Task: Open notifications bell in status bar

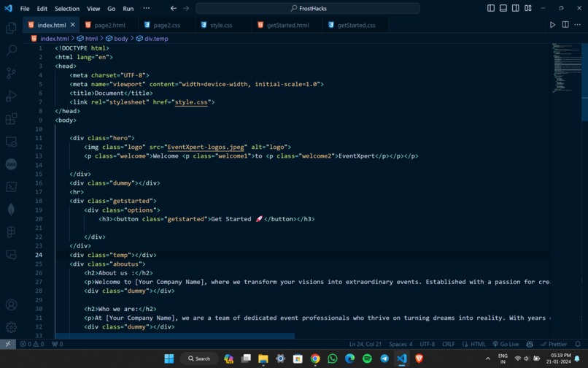Action: 578,344
